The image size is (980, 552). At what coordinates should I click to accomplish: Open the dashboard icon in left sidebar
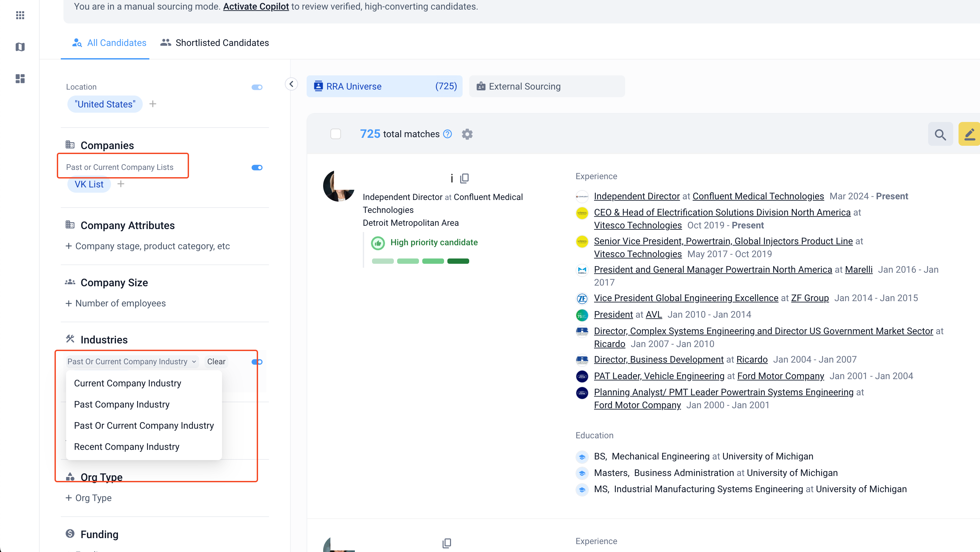[x=20, y=78]
